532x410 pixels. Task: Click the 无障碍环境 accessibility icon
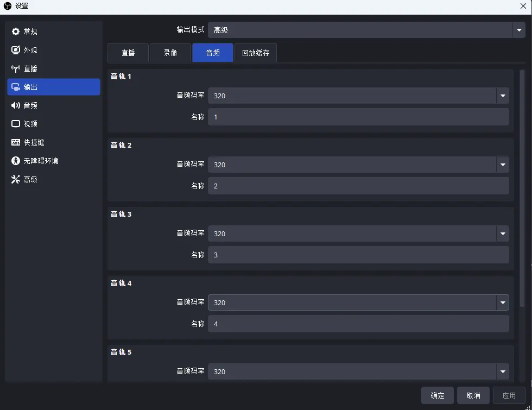point(16,161)
